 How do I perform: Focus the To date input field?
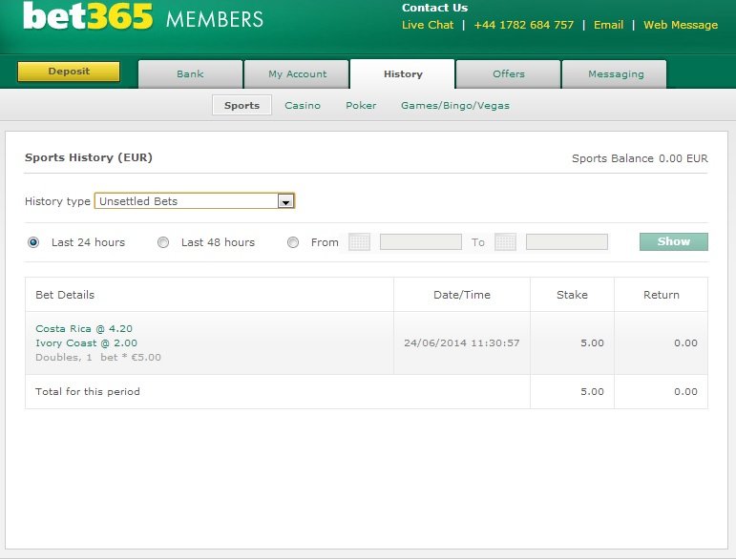566,242
